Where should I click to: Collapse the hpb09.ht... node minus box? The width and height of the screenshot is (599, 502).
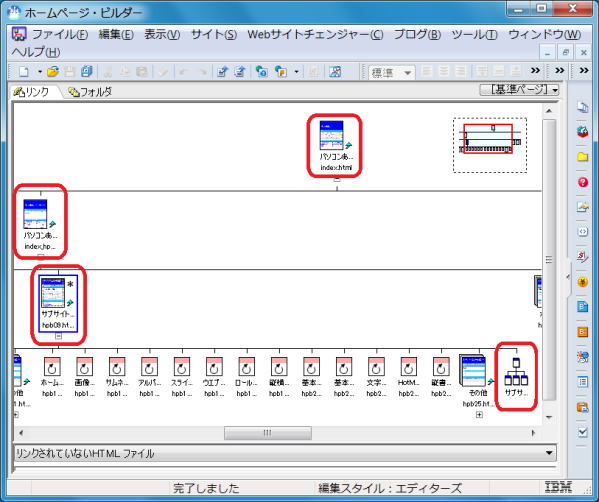[x=58, y=336]
